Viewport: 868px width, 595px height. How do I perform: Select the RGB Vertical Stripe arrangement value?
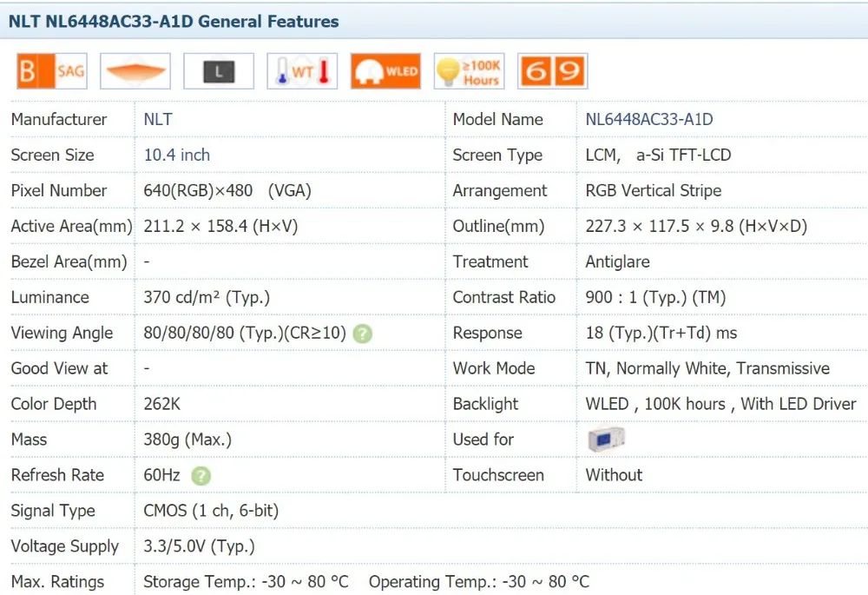click(654, 190)
